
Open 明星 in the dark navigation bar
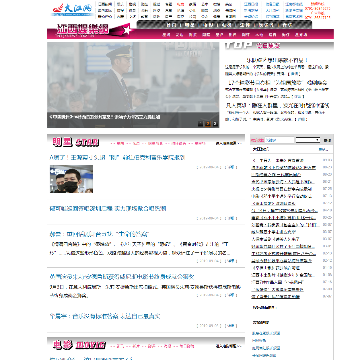click(190, 25)
